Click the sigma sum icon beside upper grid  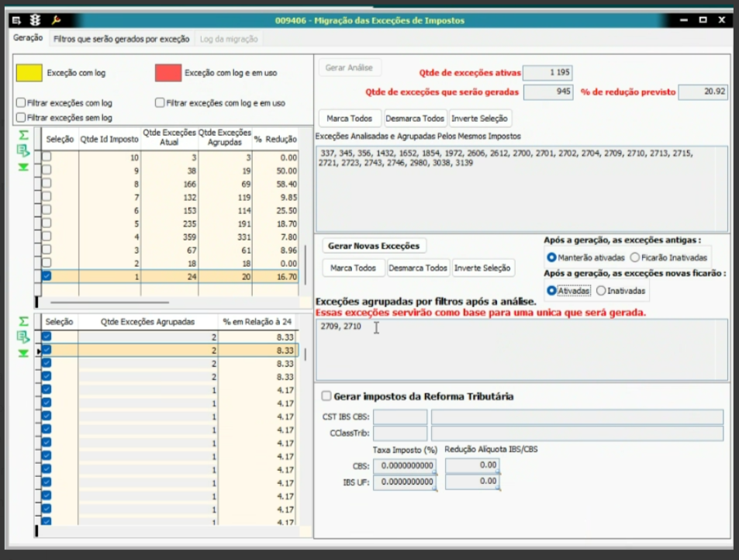[x=23, y=135]
